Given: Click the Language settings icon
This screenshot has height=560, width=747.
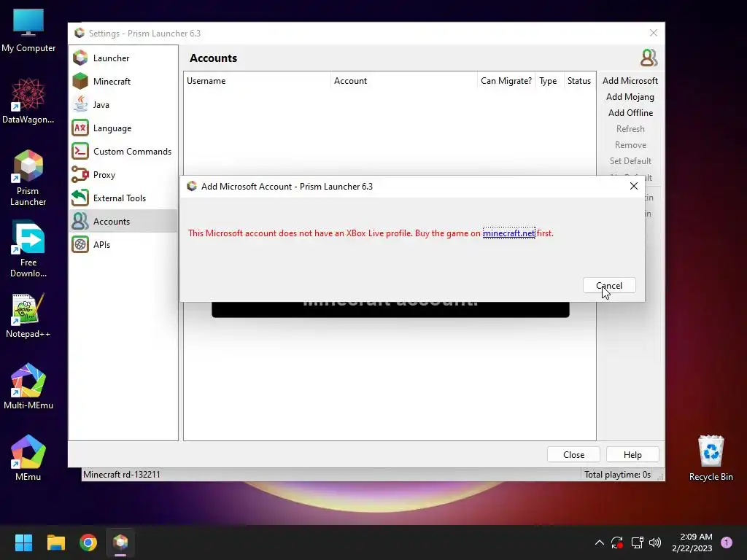Looking at the screenshot, I should (x=80, y=128).
